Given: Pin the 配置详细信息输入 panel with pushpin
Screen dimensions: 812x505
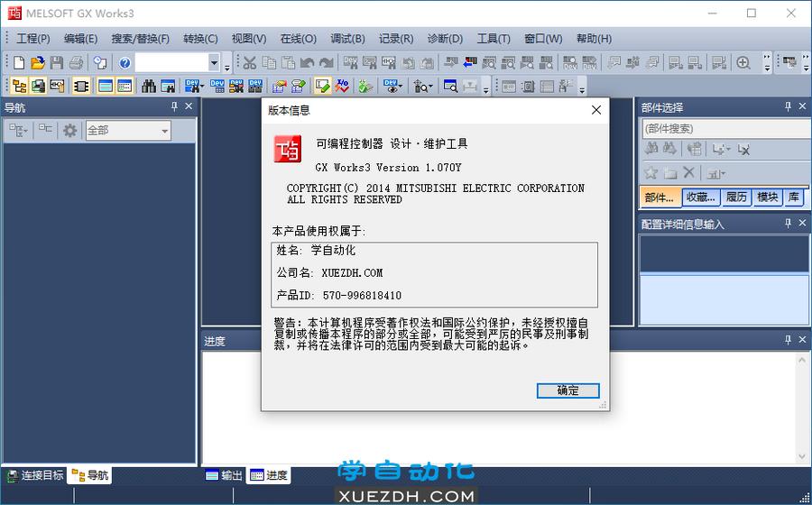Looking at the screenshot, I should pyautogui.click(x=788, y=223).
